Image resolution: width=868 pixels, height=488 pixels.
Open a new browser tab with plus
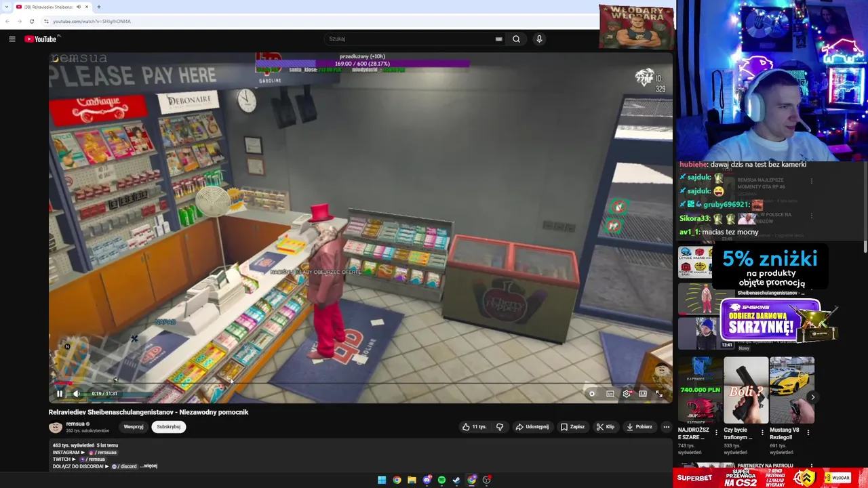(99, 7)
